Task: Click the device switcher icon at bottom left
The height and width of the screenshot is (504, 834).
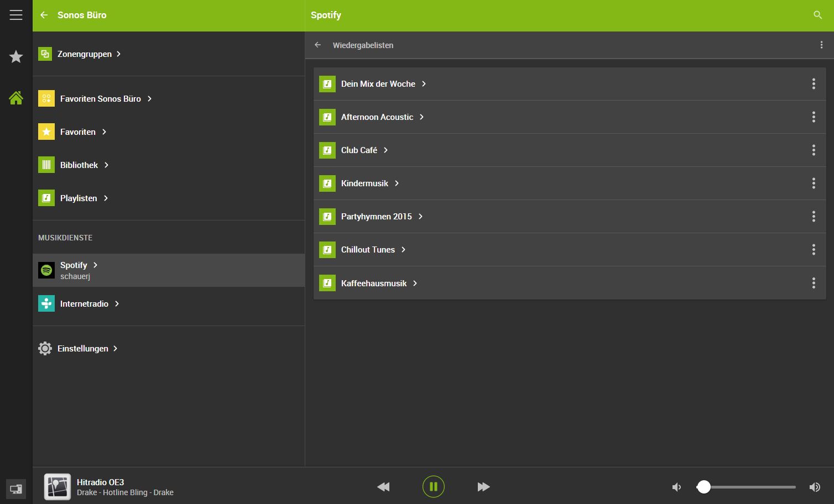Action: tap(16, 489)
